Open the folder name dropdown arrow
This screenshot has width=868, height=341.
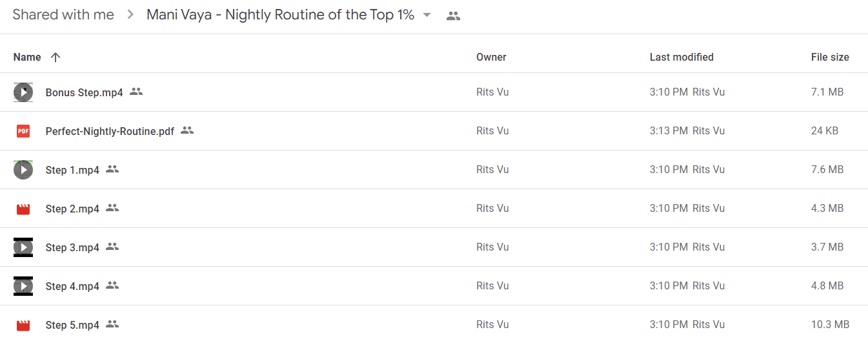point(427,15)
